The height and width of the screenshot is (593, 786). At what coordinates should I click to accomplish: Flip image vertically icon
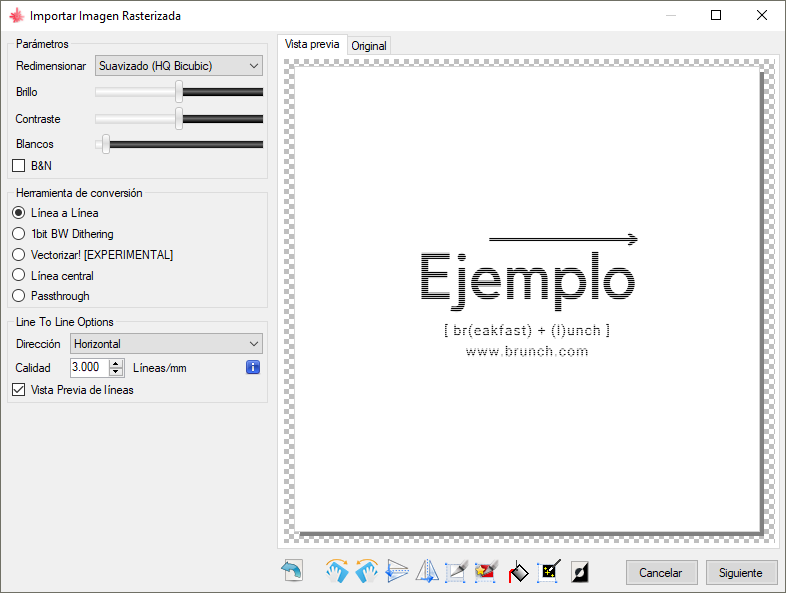(397, 571)
